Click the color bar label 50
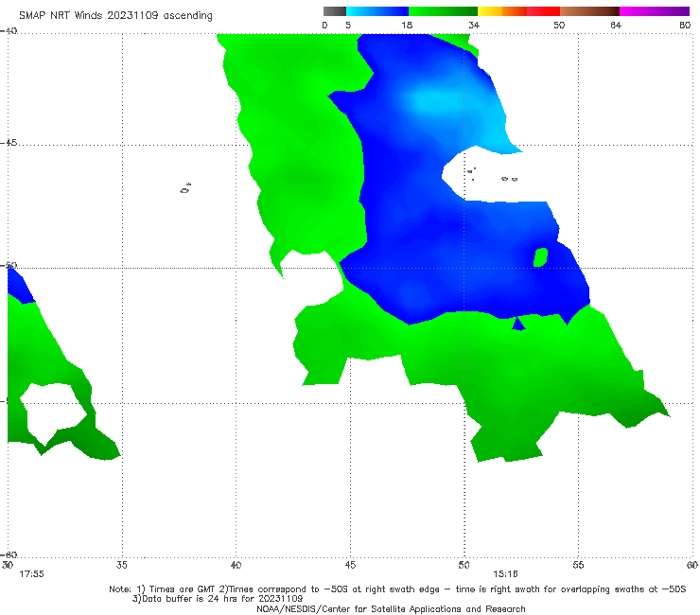 [559, 26]
